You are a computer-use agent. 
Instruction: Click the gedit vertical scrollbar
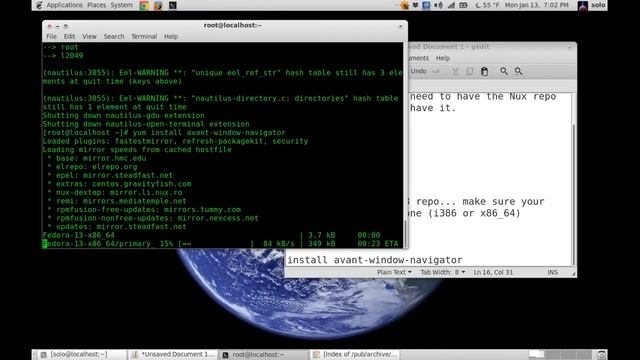tap(573, 180)
